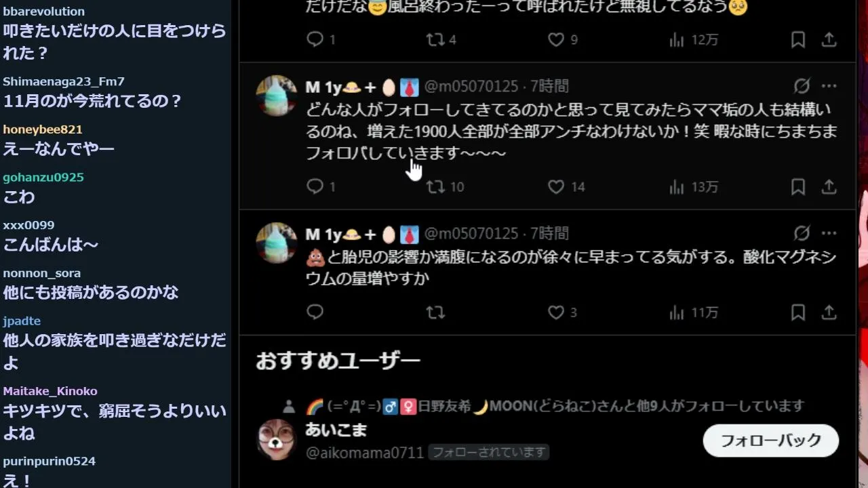Open M 1y avatar on フォロバ tweet

(277, 96)
